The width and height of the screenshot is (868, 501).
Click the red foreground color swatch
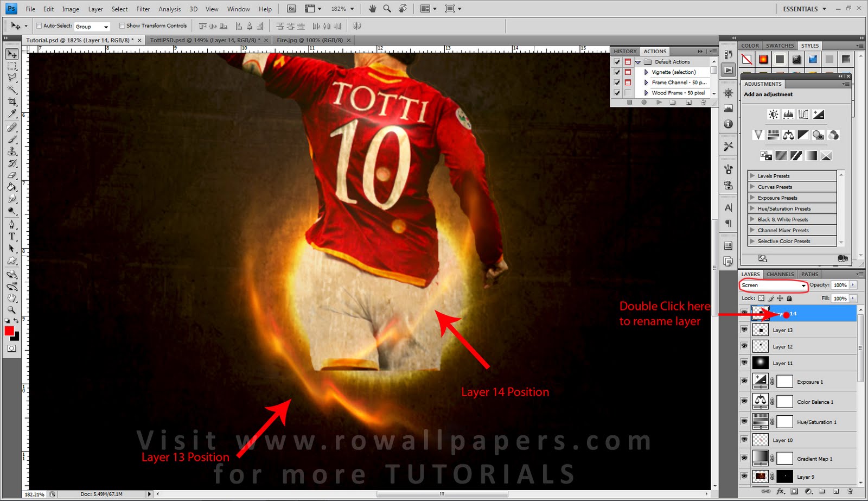point(9,331)
